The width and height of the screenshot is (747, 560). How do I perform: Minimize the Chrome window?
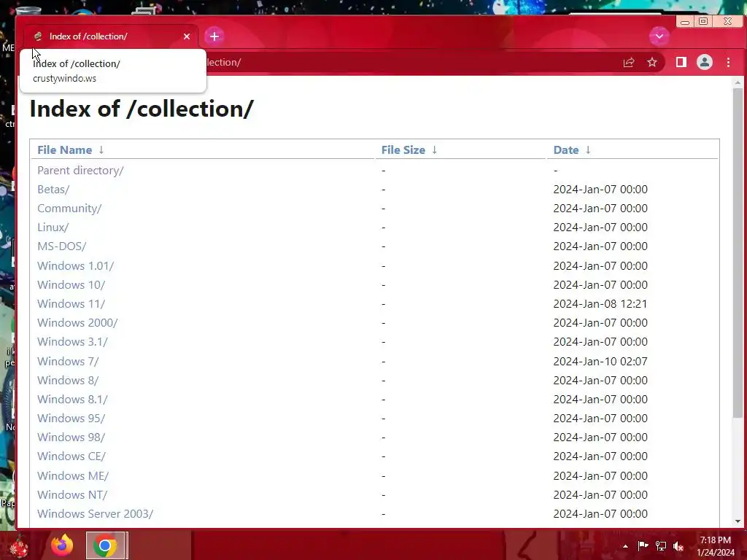(684, 22)
